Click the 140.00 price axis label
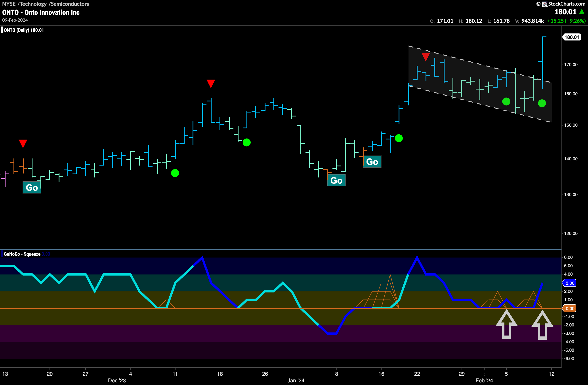 [x=571, y=158]
